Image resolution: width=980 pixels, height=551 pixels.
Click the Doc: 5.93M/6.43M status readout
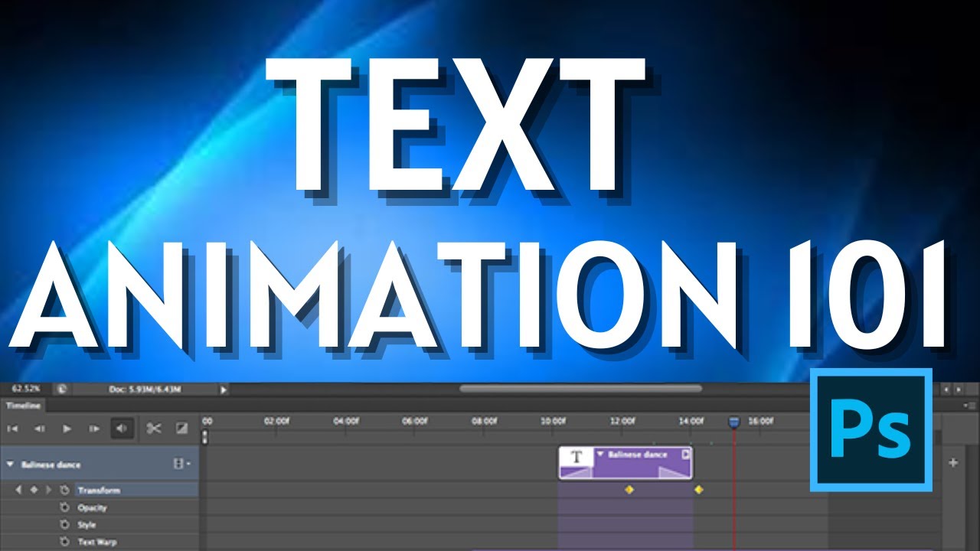tap(145, 390)
